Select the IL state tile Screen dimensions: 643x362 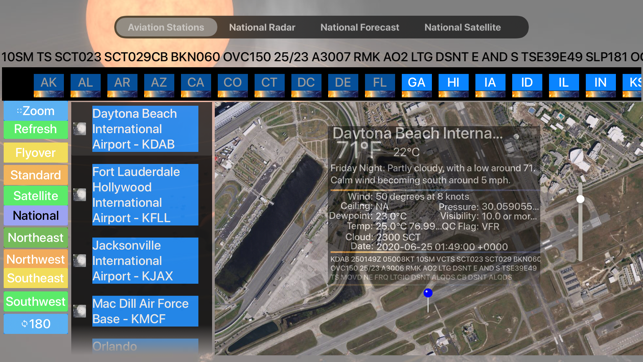[564, 85]
